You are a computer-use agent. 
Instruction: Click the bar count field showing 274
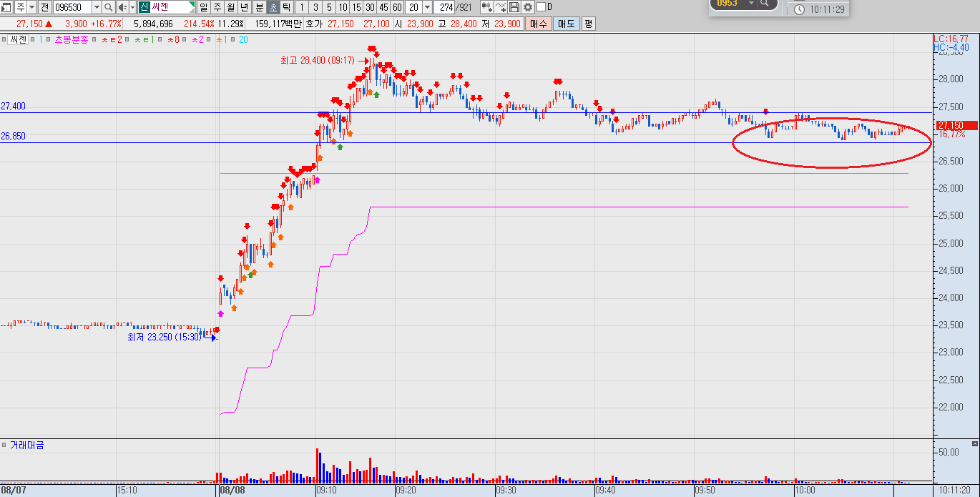444,7
